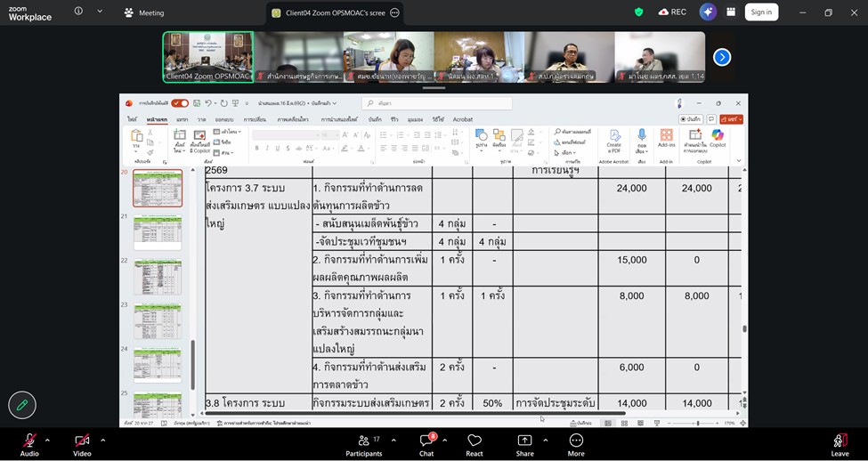Open the PowerPoint comments icon
Screen dimensions: 868x461
tap(711, 119)
